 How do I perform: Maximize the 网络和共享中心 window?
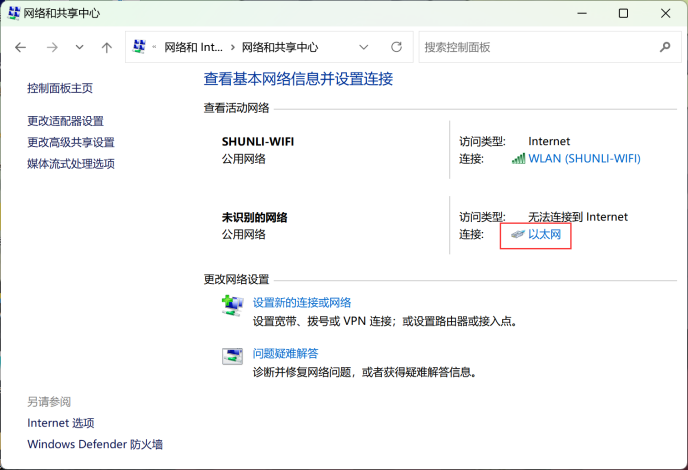[623, 14]
